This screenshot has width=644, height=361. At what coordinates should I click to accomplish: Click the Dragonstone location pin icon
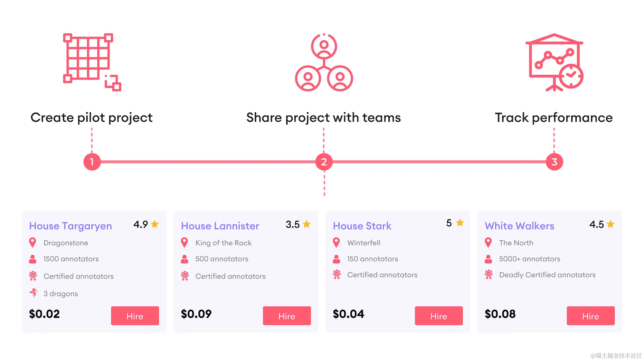tap(33, 243)
